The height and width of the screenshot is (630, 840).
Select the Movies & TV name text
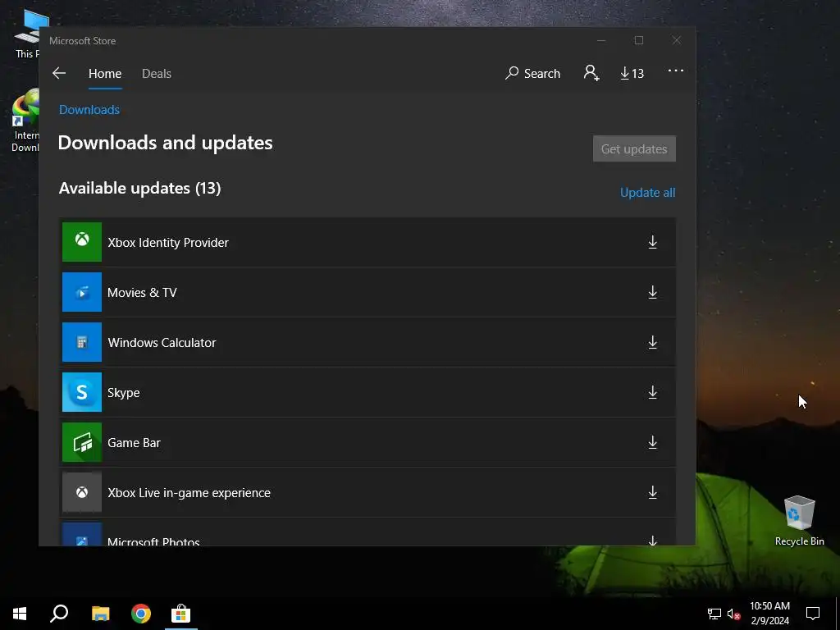(x=142, y=293)
